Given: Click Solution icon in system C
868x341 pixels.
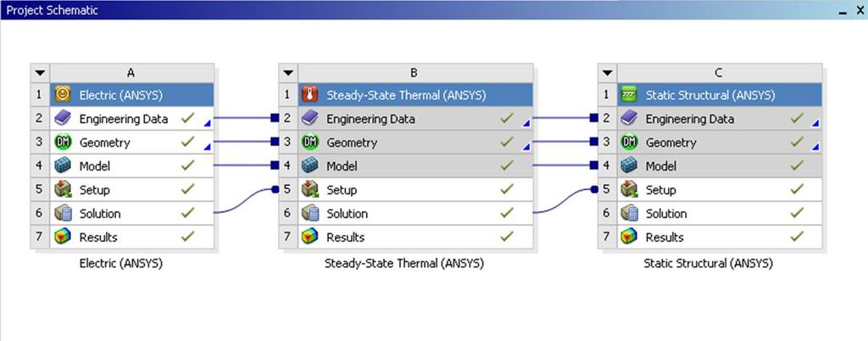Looking at the screenshot, I should click(629, 213).
